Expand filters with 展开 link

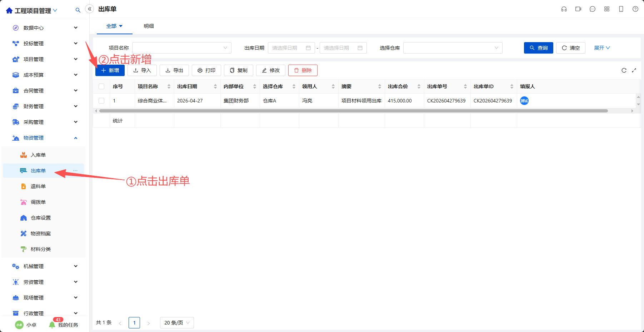tap(602, 48)
